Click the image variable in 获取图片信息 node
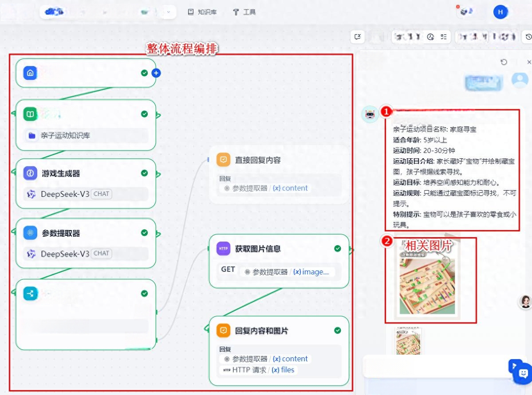Image resolution: width=532 pixels, height=395 pixels. (311, 272)
